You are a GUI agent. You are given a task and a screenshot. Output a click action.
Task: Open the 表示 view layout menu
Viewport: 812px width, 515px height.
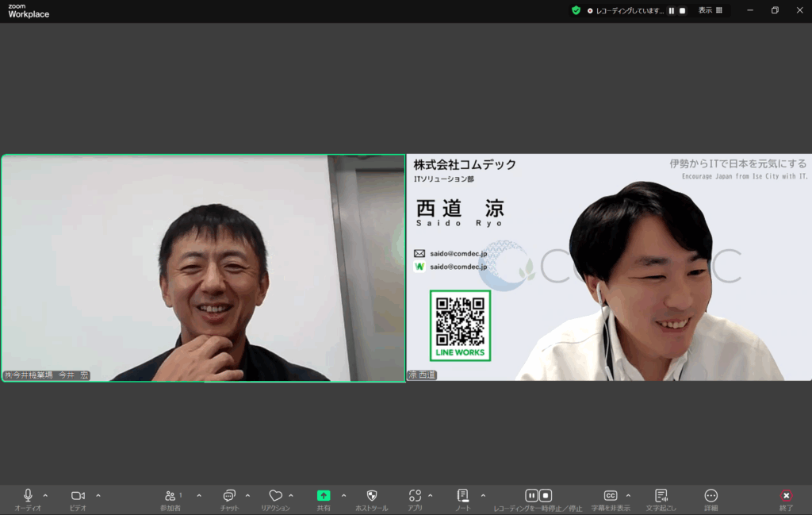[710, 10]
